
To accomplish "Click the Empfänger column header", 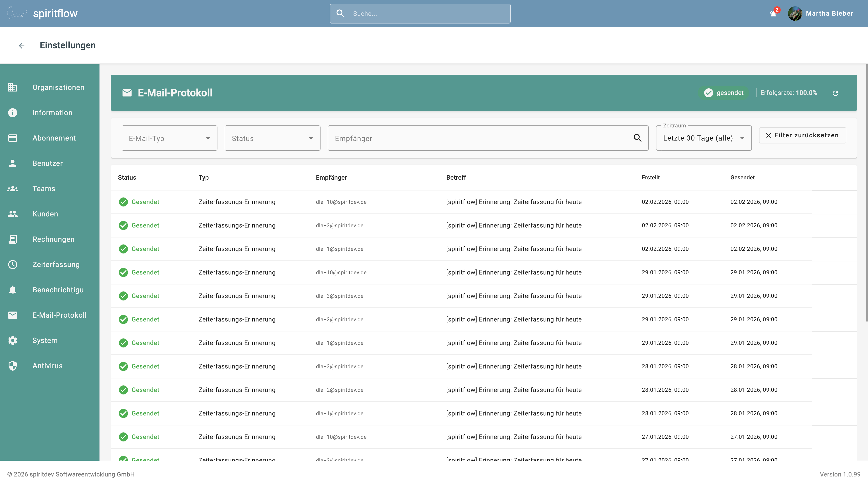I will (331, 178).
